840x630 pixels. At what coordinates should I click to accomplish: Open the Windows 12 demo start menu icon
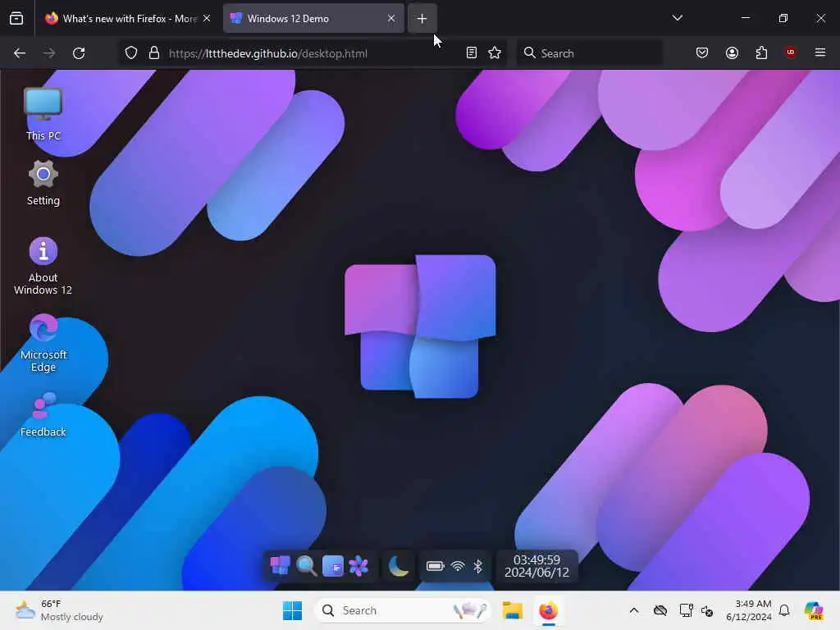click(x=281, y=566)
